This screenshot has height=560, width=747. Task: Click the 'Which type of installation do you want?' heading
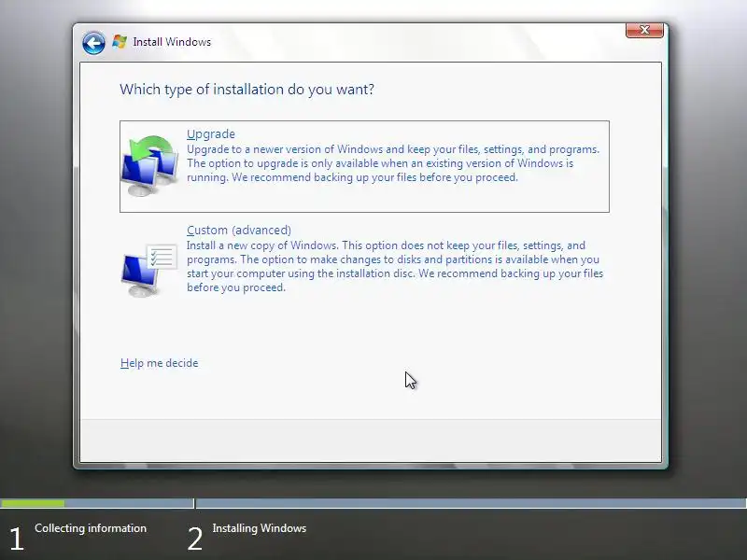click(247, 89)
